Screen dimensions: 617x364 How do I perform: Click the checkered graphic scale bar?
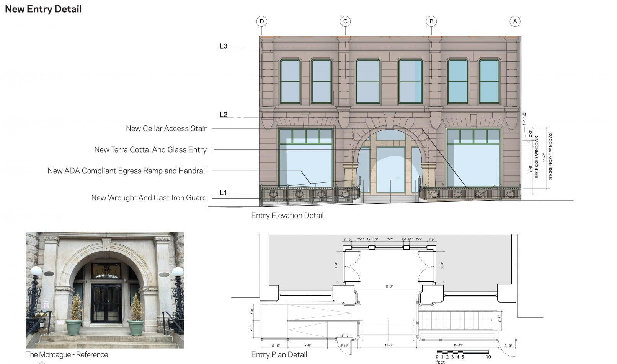[x=463, y=353]
